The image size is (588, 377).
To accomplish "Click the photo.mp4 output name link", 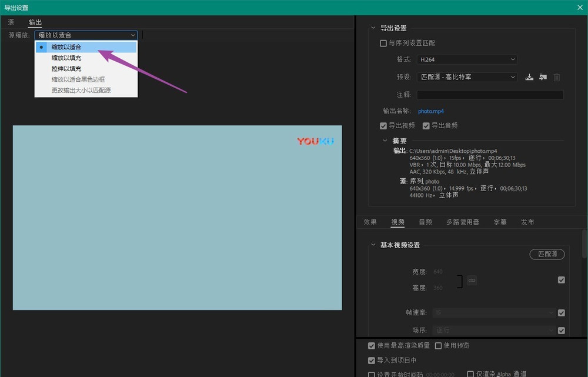I will click(430, 111).
